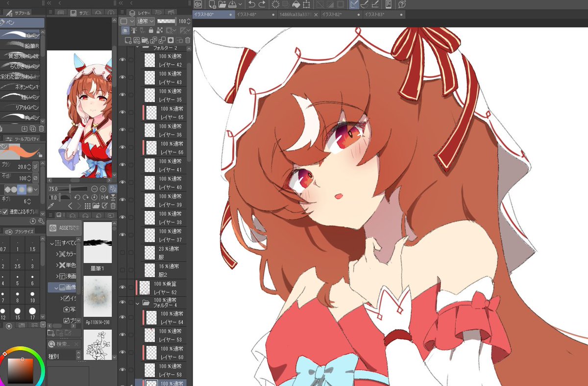Toggle 速度による手ブレ補正 checkbox
Image resolution: width=588 pixels, height=386 pixels.
click(x=4, y=212)
